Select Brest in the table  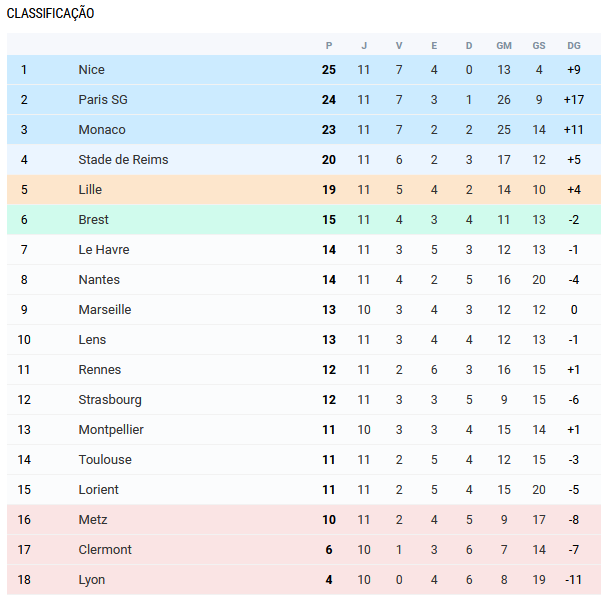[94, 220]
